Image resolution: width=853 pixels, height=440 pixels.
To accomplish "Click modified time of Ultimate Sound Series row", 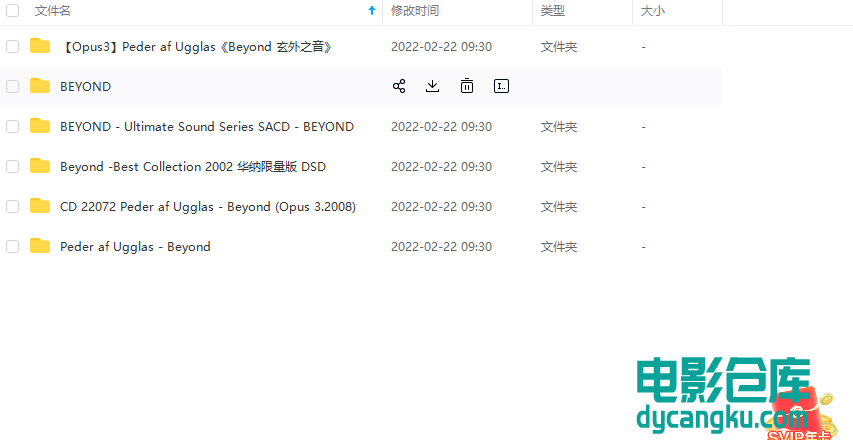I will (441, 127).
